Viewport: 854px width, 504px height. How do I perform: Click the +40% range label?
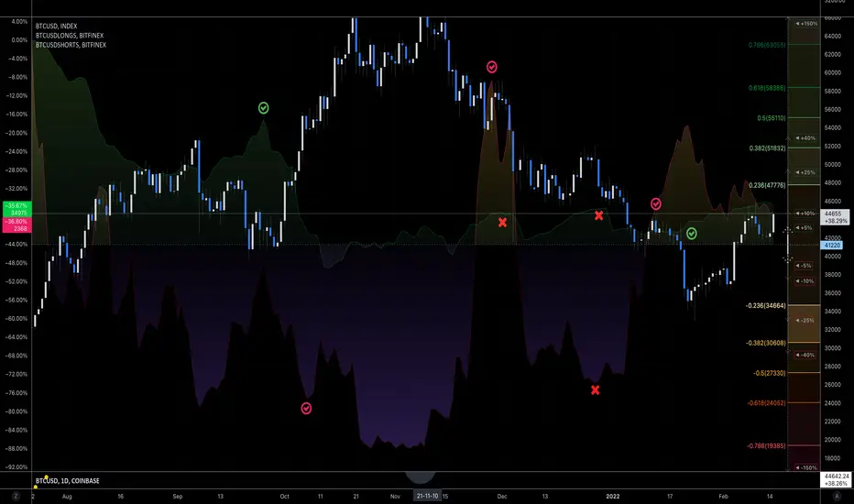[x=805, y=137]
